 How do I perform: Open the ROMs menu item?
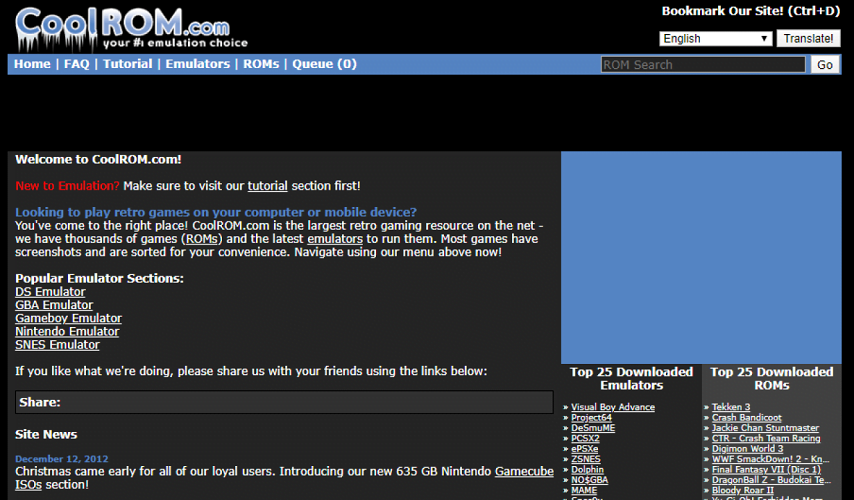point(261,64)
